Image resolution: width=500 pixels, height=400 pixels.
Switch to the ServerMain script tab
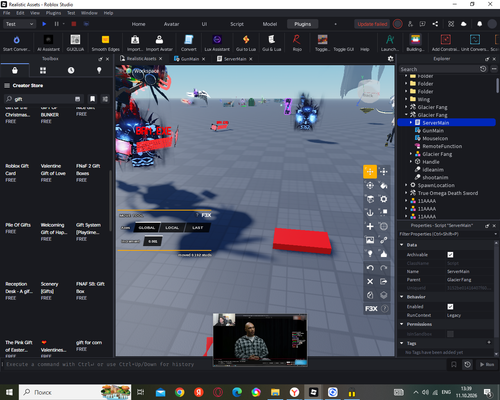(x=235, y=59)
